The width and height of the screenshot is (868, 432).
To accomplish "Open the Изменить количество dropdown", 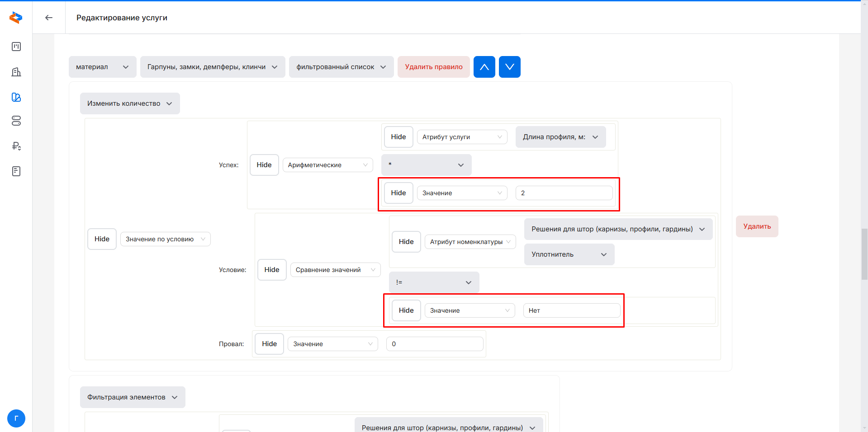I will coord(130,103).
